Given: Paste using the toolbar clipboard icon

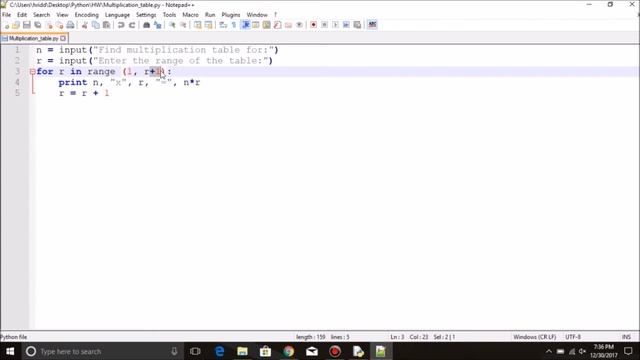Looking at the screenshot, I should (x=107, y=25).
